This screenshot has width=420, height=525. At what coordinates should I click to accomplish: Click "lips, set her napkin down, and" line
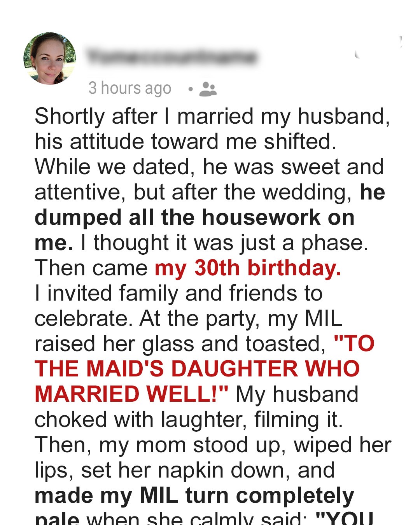tap(184, 470)
